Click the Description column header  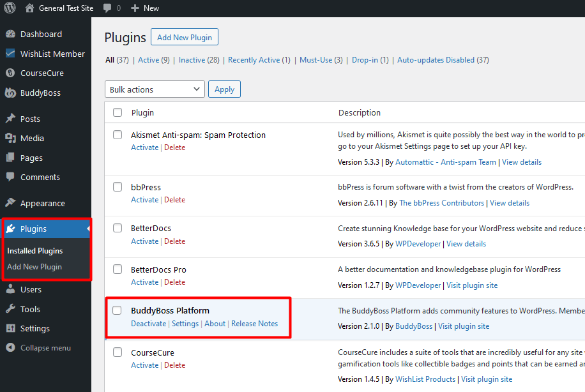tap(360, 112)
